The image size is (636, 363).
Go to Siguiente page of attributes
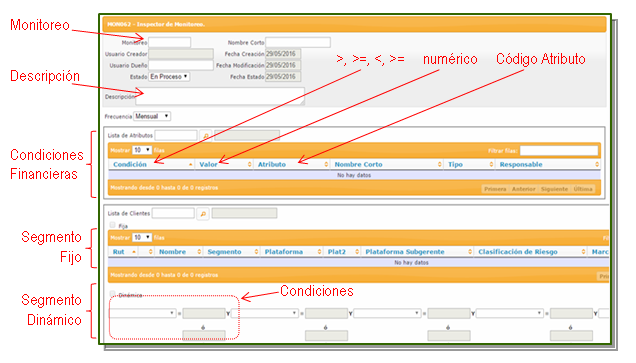[554, 189]
